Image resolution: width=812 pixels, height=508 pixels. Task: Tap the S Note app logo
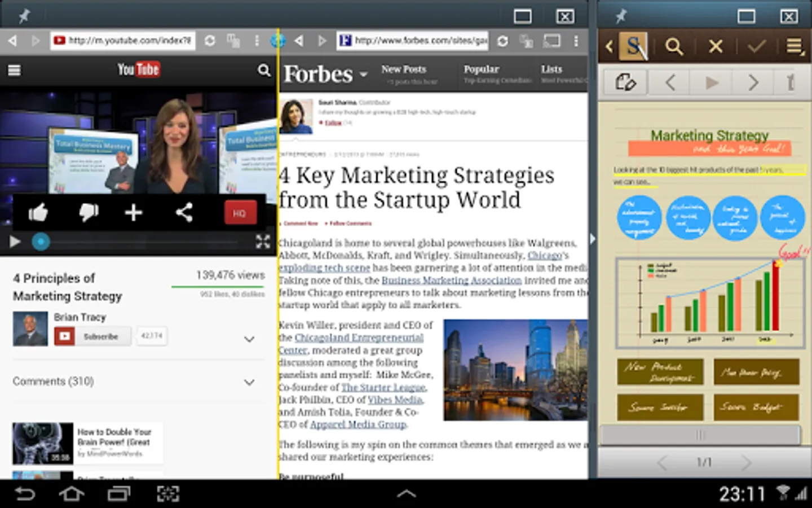633,46
